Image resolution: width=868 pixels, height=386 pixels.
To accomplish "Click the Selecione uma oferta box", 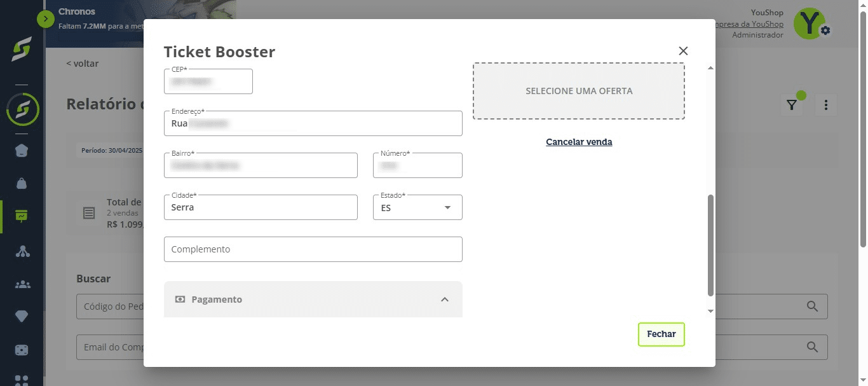I will pyautogui.click(x=579, y=91).
